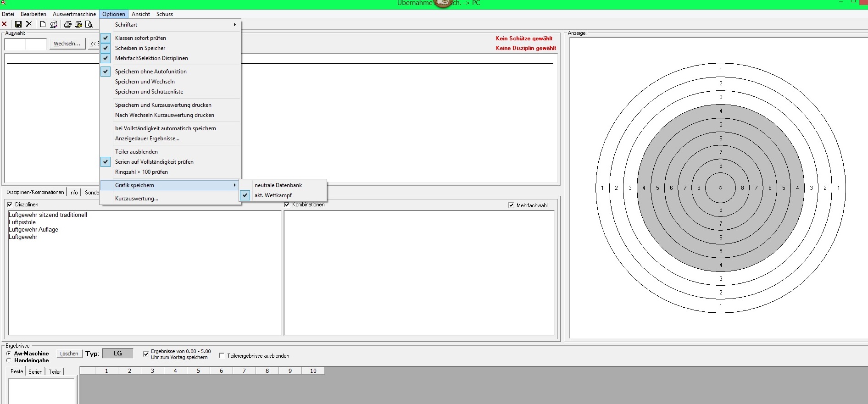Select the Handeingabe radio button

coord(9,360)
